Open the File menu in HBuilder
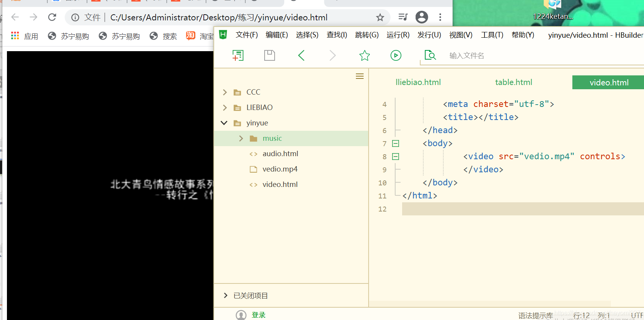This screenshot has width=644, height=320. (x=247, y=35)
